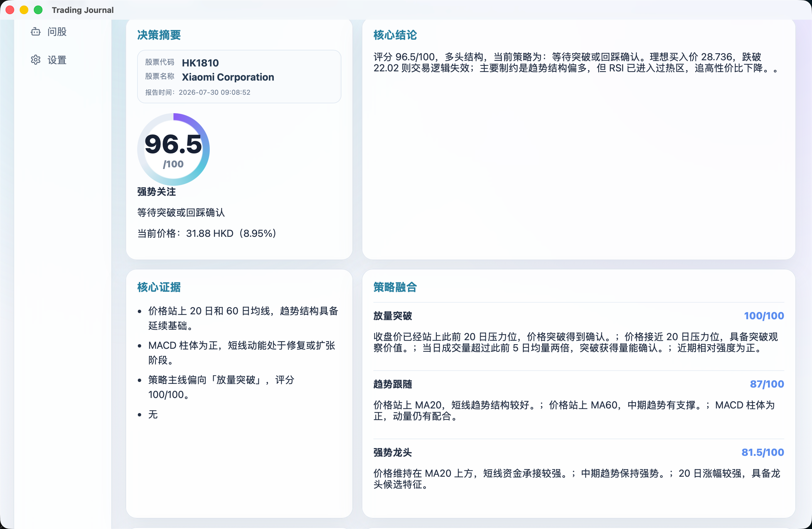Click the 强势龙头 description paragraph
This screenshot has width=812, height=529.
pos(577,479)
